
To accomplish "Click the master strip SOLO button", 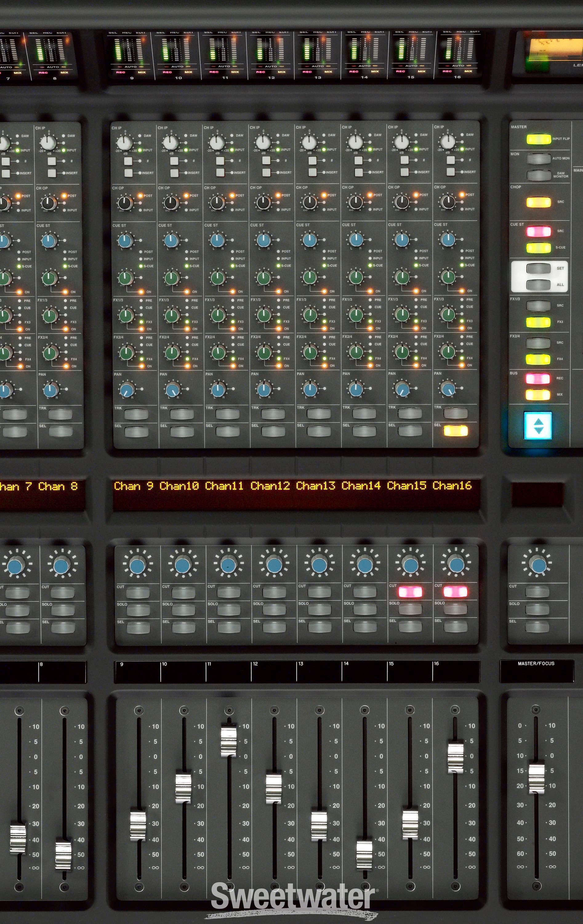I will click(x=537, y=609).
